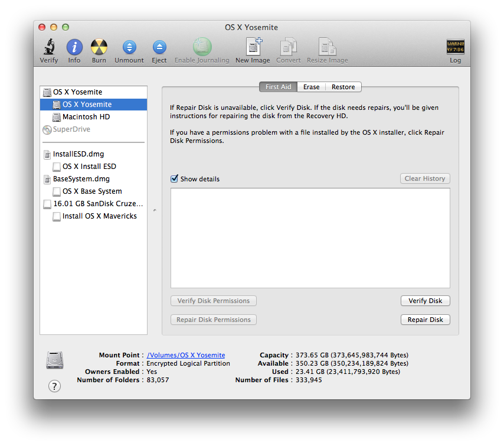Click the Used value 23.41 GB text

[x=348, y=372]
